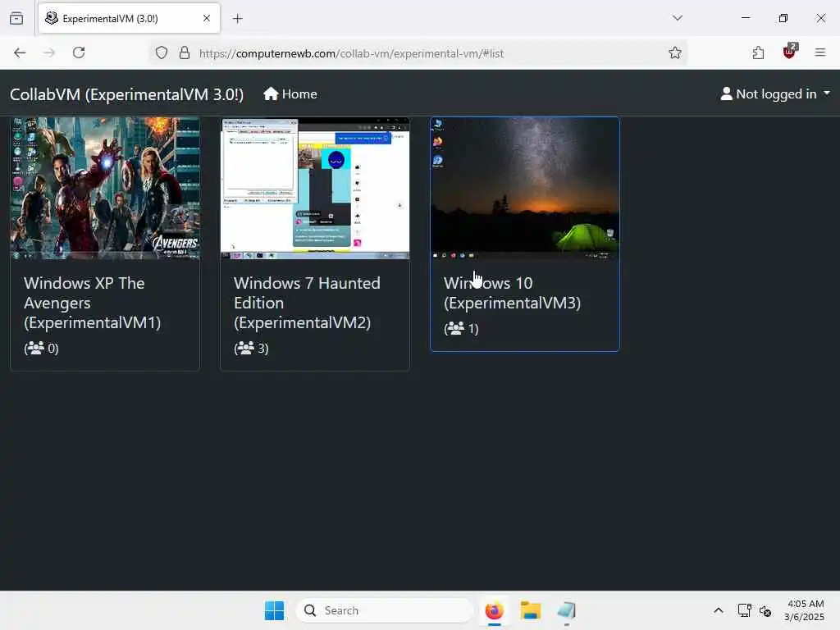Open the network status tray icon
This screenshot has height=630, width=840.
point(744,610)
